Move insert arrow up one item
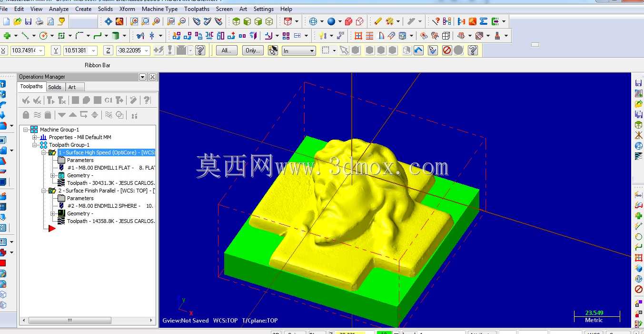The height and width of the screenshot is (334, 644). pos(73,115)
